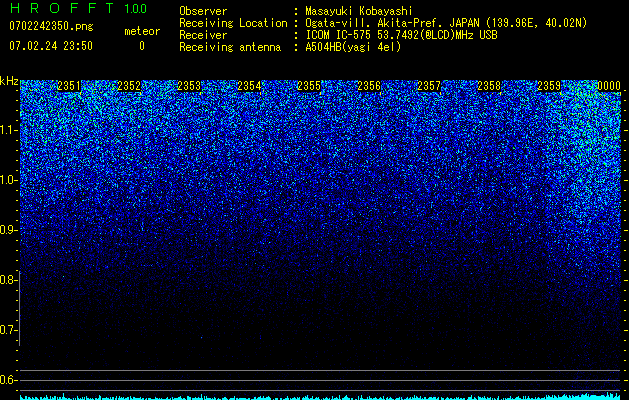Viewport: 629px width, 400px height.
Task: Click the 0.8 frequency axis label
Action: (8, 280)
